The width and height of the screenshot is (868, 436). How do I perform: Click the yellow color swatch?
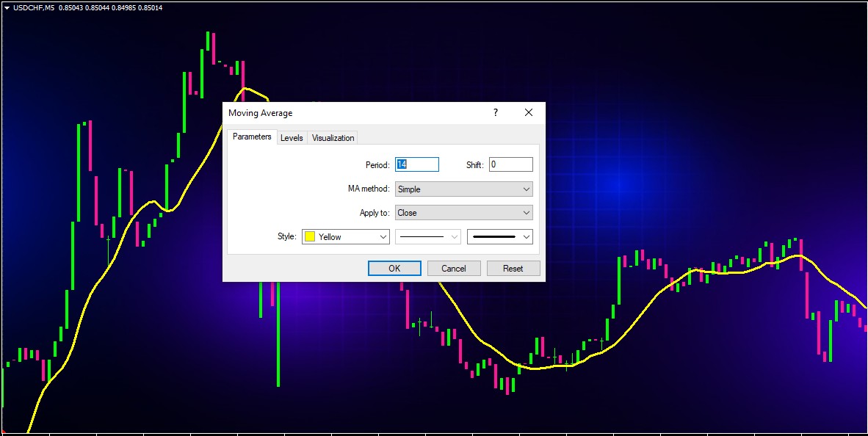311,236
